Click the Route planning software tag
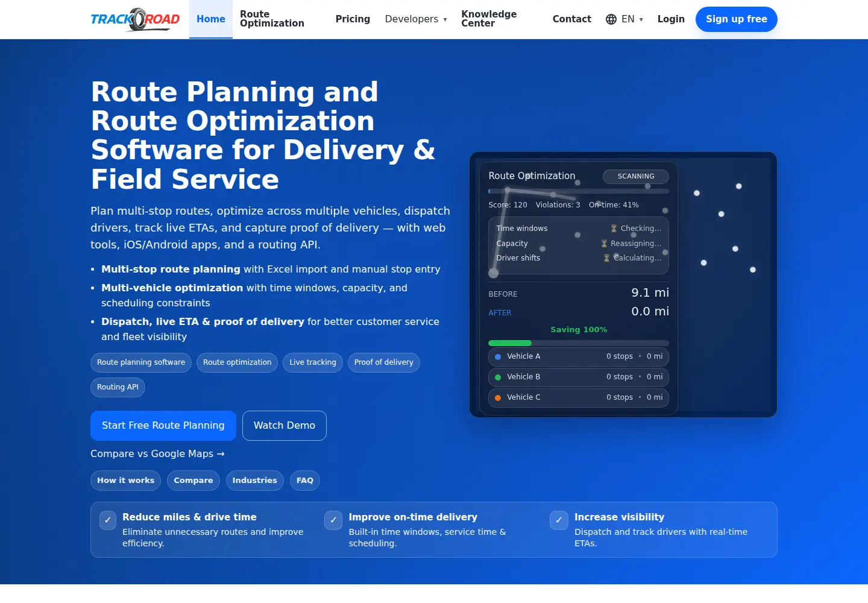Viewport: 868px width, 603px height. [x=141, y=362]
